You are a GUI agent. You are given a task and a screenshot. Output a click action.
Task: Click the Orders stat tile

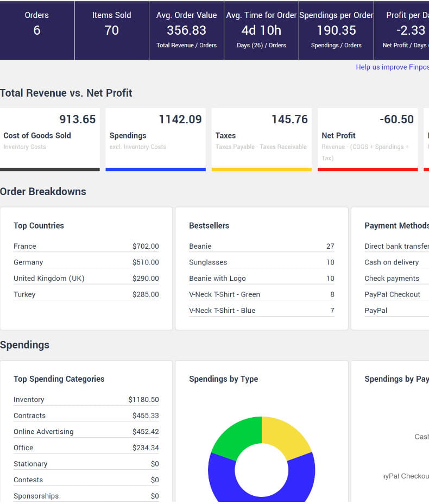pos(37,30)
